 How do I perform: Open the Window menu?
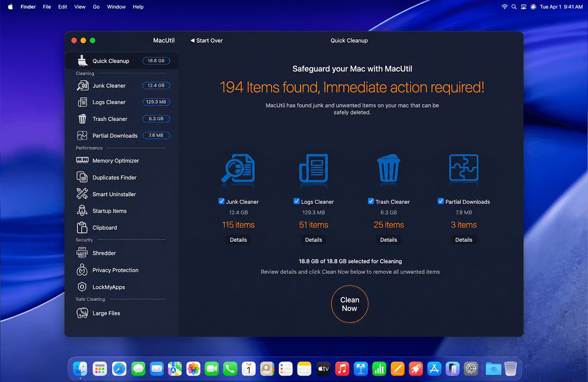(116, 7)
